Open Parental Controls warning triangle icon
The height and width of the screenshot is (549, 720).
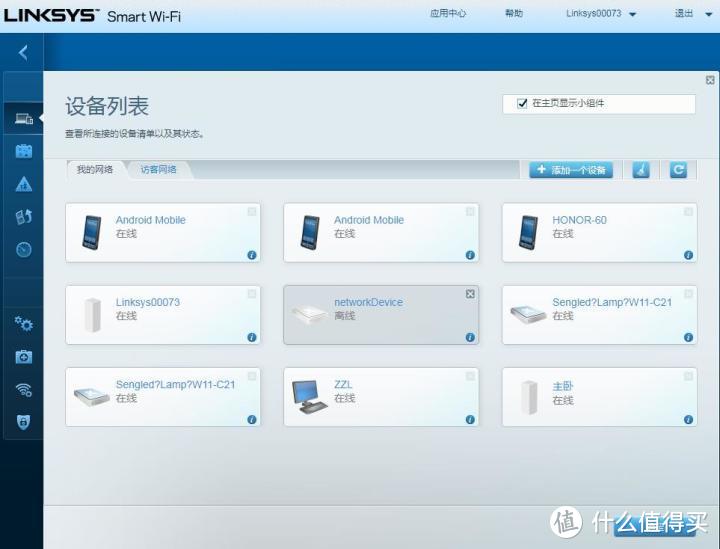pyautogui.click(x=23, y=184)
